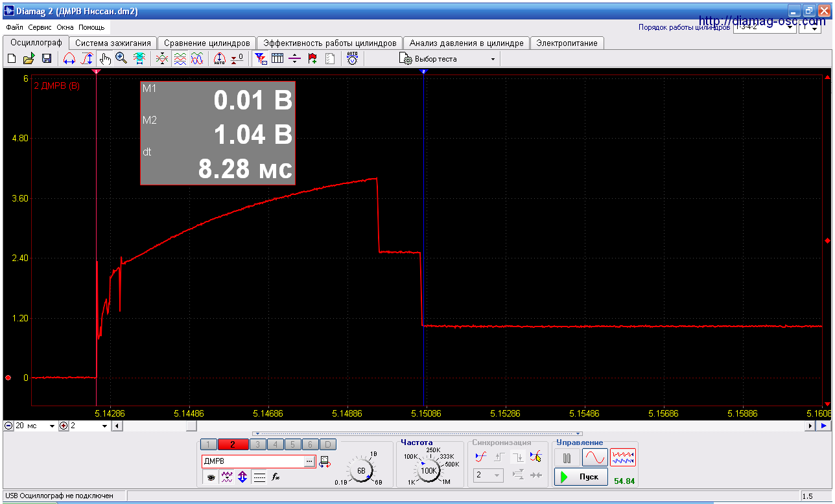
Task: Switch to Анализ давления в цилиндре tab
Action: pyautogui.click(x=466, y=43)
